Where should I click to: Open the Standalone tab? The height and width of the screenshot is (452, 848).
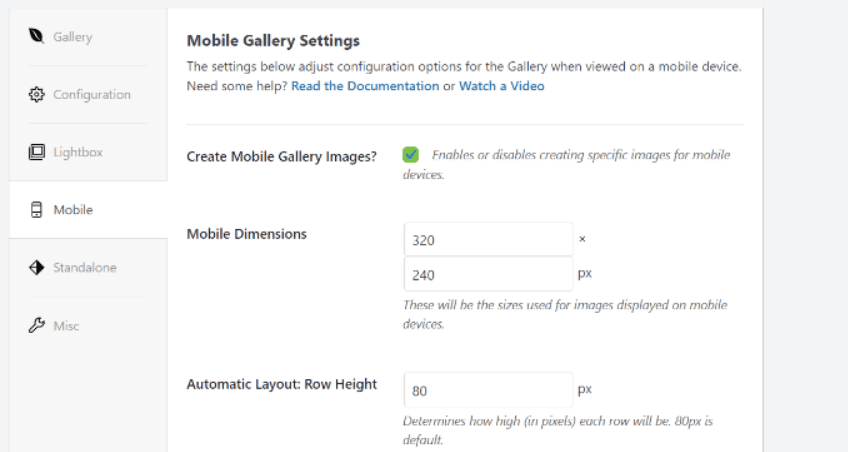[85, 268]
